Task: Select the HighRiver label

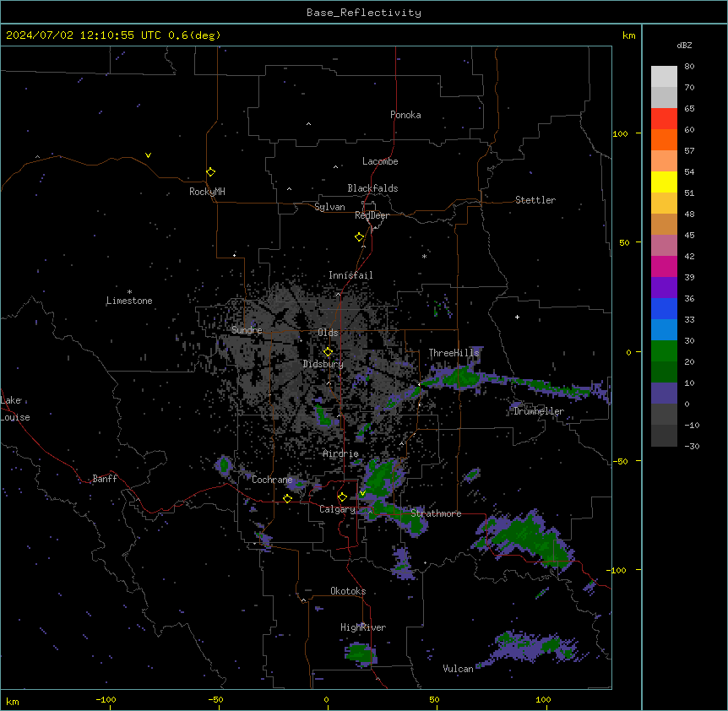Action: pyautogui.click(x=363, y=627)
